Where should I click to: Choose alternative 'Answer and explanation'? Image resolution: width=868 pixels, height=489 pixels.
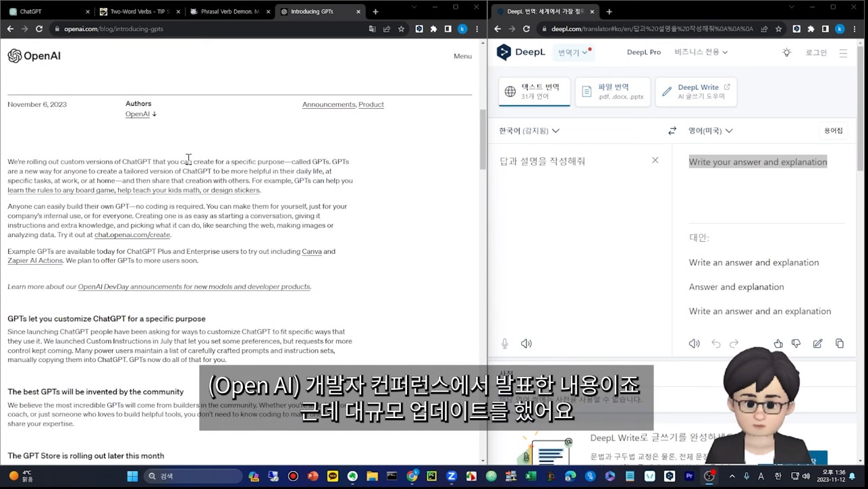pyautogui.click(x=736, y=287)
